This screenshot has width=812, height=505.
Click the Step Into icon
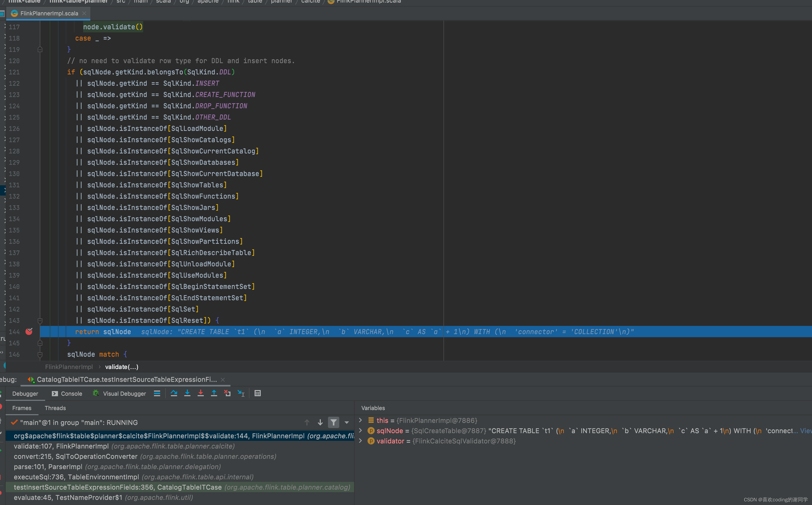point(187,393)
